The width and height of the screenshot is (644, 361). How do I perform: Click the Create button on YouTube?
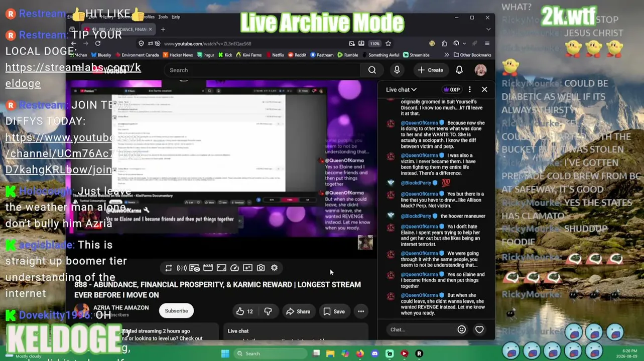[x=431, y=70]
